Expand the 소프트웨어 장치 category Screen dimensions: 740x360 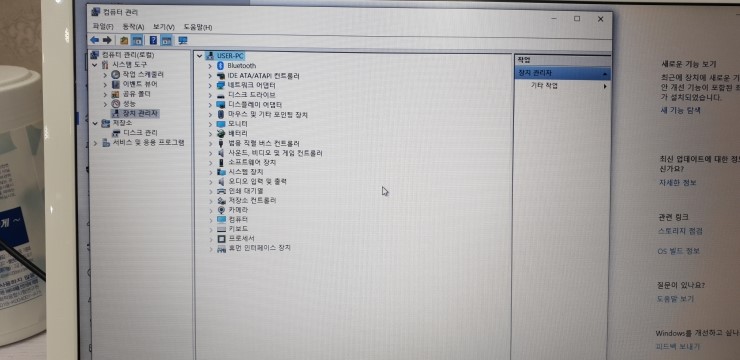pyautogui.click(x=210, y=162)
